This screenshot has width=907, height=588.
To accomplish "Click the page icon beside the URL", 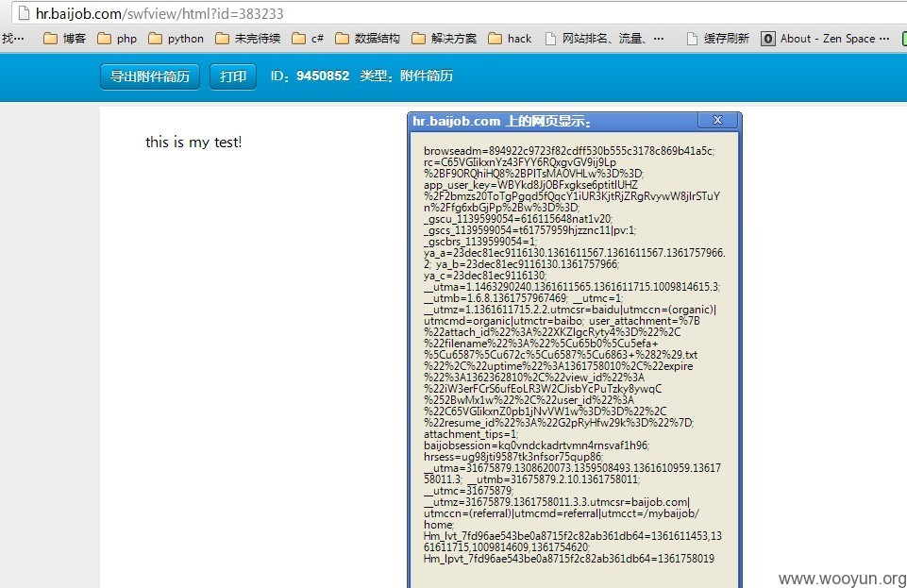I will (x=24, y=12).
